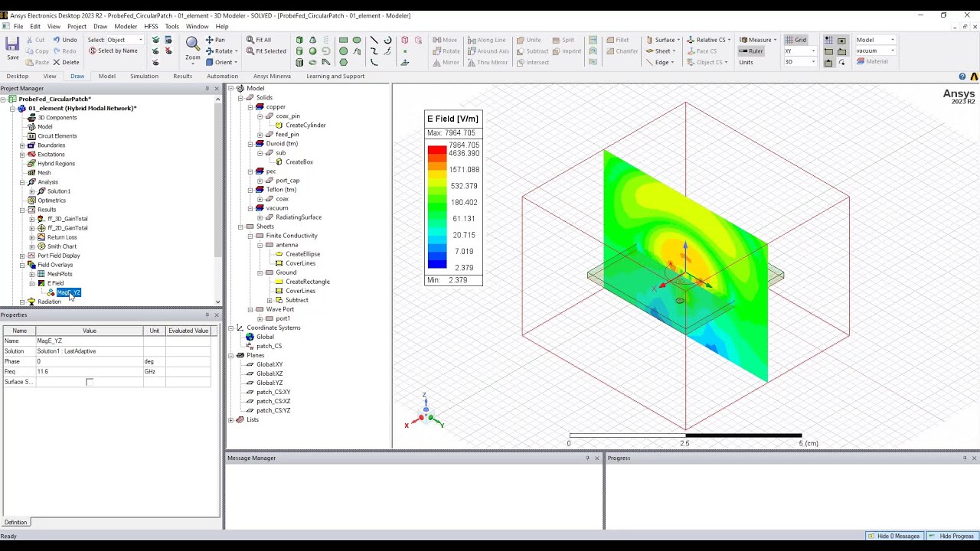The height and width of the screenshot is (551, 980).
Task: Click the Delete tool
Action: pos(65,62)
